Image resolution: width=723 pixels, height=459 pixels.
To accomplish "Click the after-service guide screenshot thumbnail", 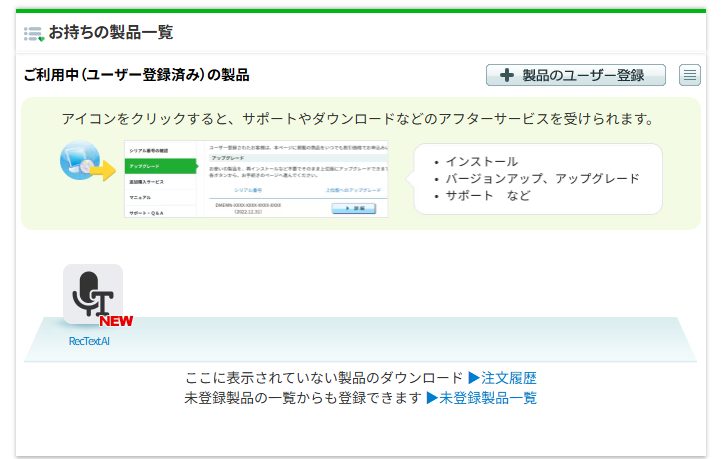I will (256, 179).
